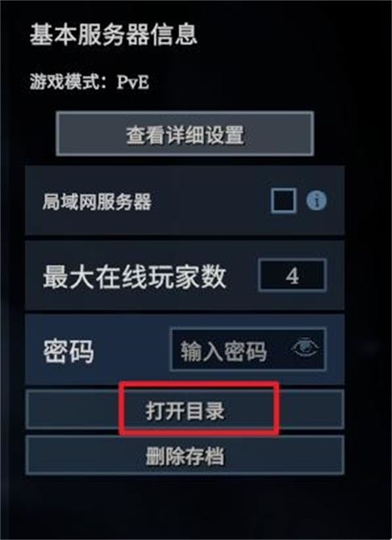This screenshot has height=540, width=392.
Task: Click the 密码 label text
Action: pyautogui.click(x=69, y=351)
